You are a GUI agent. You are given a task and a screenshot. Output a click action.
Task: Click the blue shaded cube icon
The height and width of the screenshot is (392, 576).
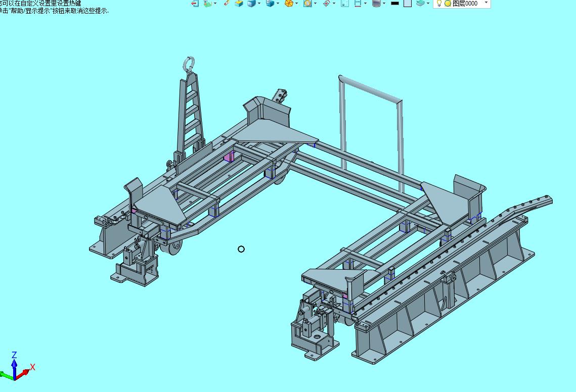click(x=252, y=4)
